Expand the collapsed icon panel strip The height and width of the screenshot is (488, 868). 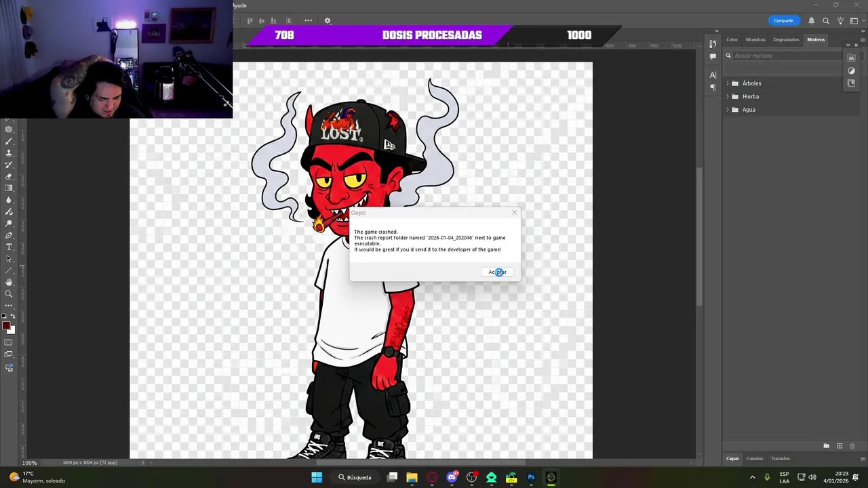point(717,30)
